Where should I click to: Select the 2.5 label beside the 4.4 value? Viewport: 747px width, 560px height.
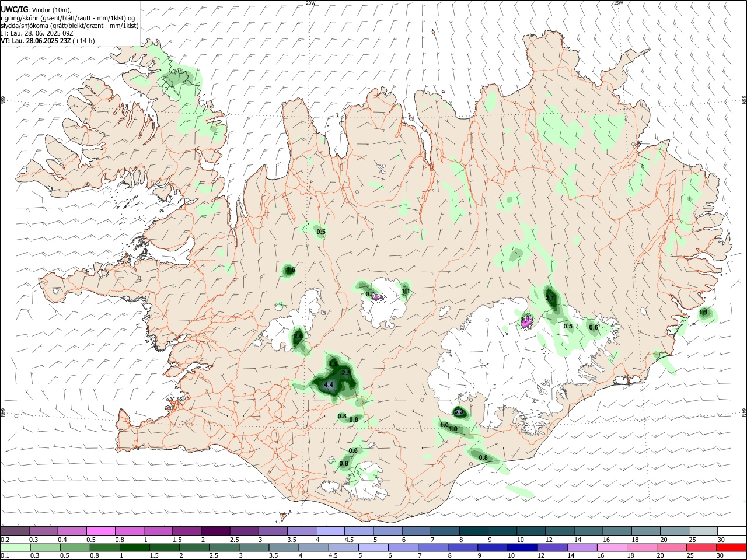point(345,373)
